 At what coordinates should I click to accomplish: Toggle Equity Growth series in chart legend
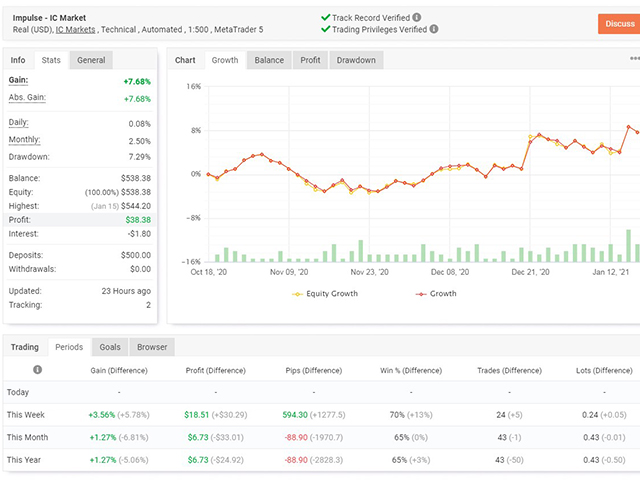(324, 294)
